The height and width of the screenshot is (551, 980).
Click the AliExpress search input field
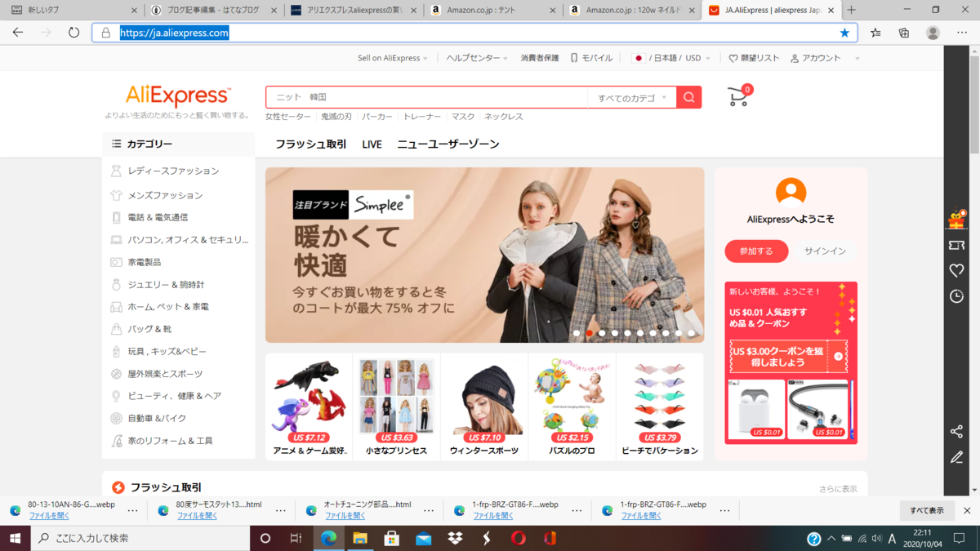pos(426,98)
